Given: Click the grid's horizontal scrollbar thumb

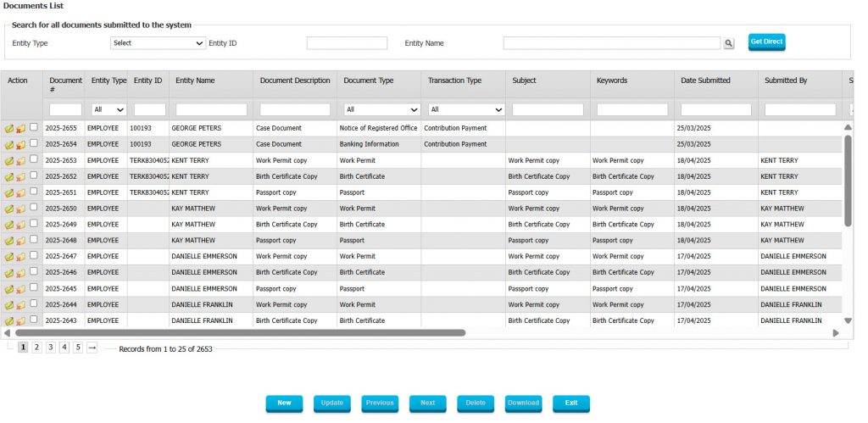Looking at the screenshot, I should click(x=237, y=333).
